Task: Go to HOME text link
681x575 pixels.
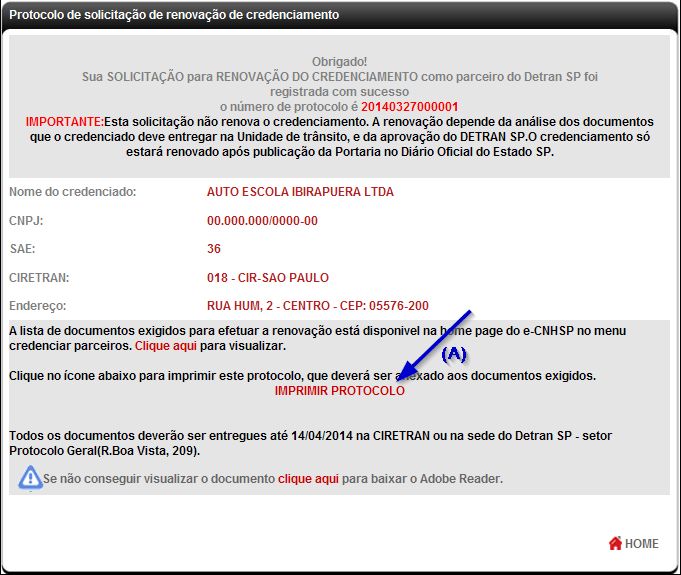Action: tap(641, 543)
